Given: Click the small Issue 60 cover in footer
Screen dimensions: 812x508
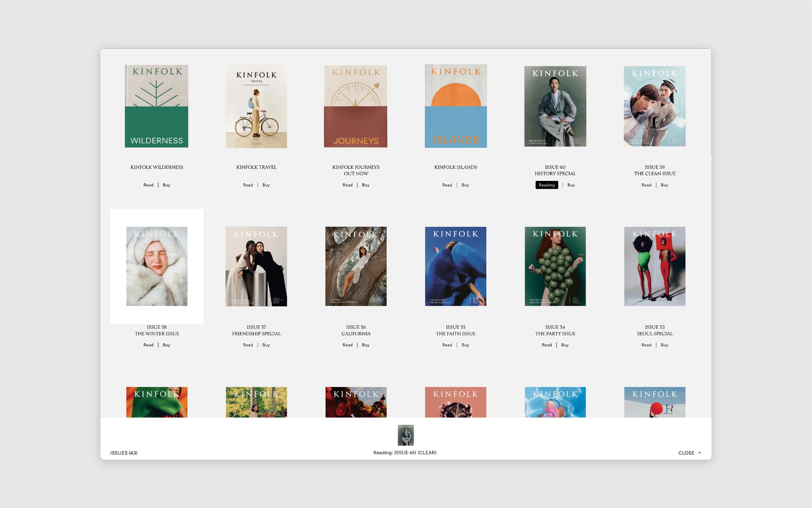Looking at the screenshot, I should (x=406, y=435).
